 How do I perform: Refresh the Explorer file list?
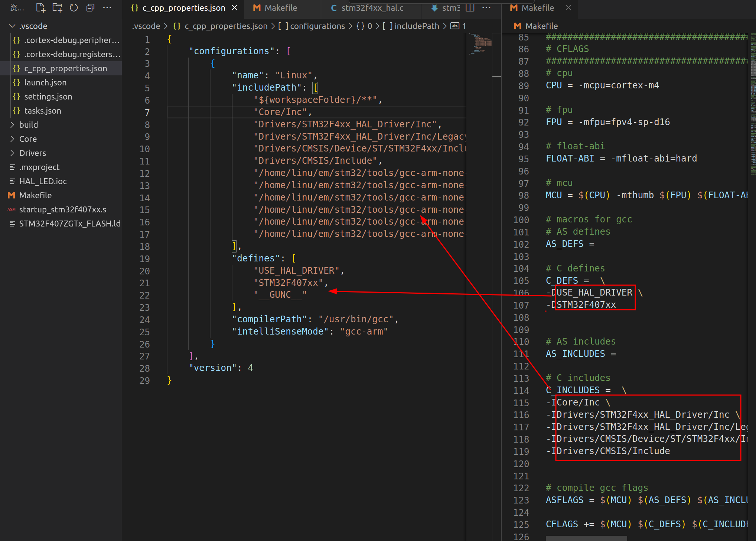tap(73, 7)
